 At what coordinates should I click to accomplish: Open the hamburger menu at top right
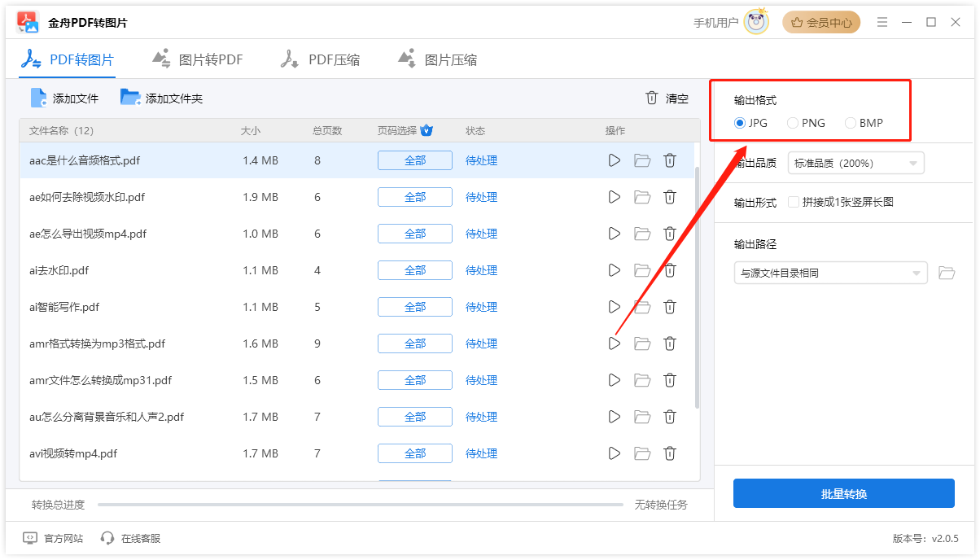click(882, 22)
